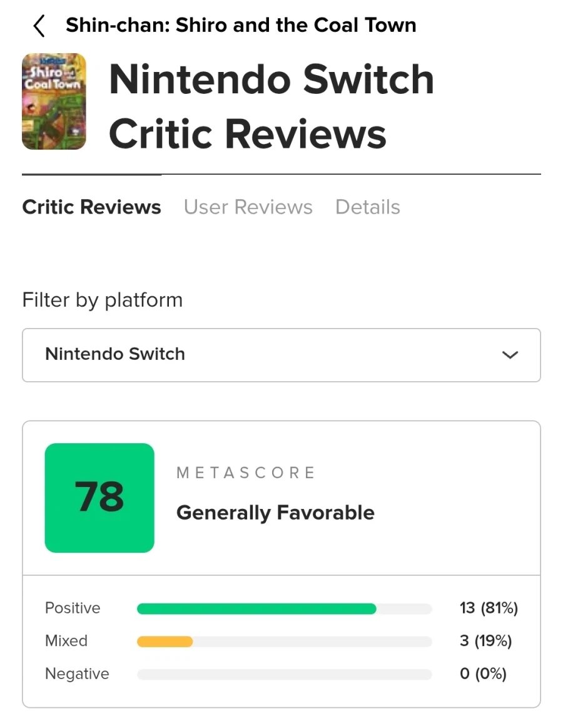Tap the back arrow chevron
The height and width of the screenshot is (728, 563).
(x=39, y=26)
